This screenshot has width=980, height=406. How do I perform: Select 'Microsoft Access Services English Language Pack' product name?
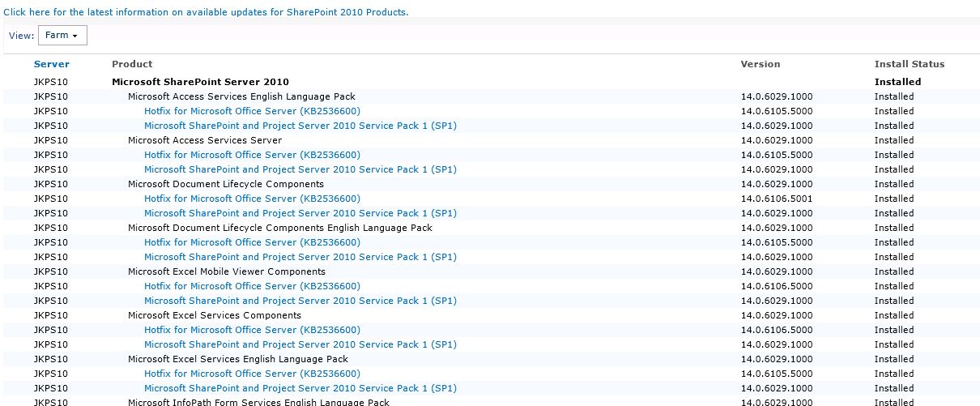[x=241, y=96]
